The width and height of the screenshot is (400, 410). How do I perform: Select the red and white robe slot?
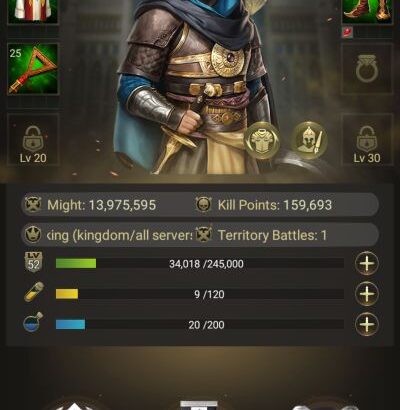coord(33,11)
